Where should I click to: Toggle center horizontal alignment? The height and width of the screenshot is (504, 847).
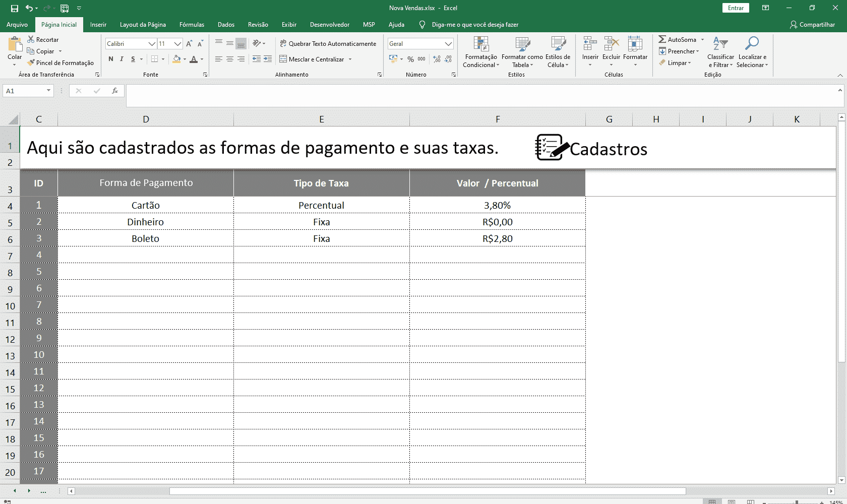pos(230,59)
